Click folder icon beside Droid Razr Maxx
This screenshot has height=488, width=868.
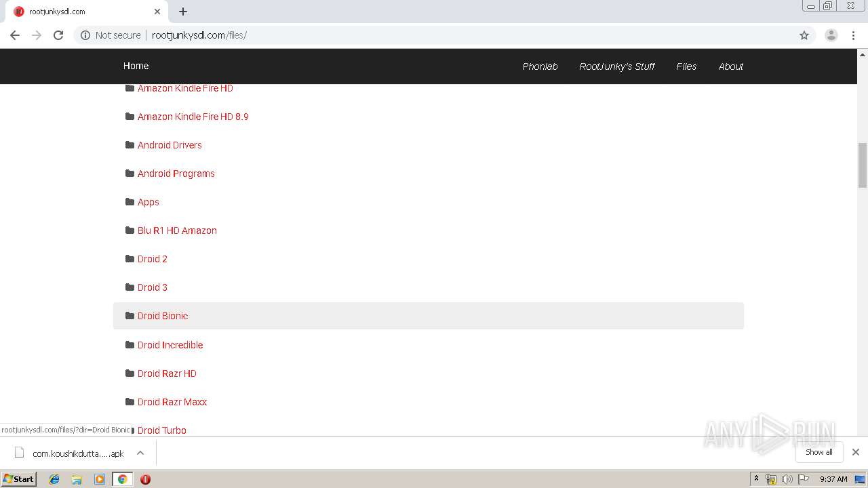[130, 401]
